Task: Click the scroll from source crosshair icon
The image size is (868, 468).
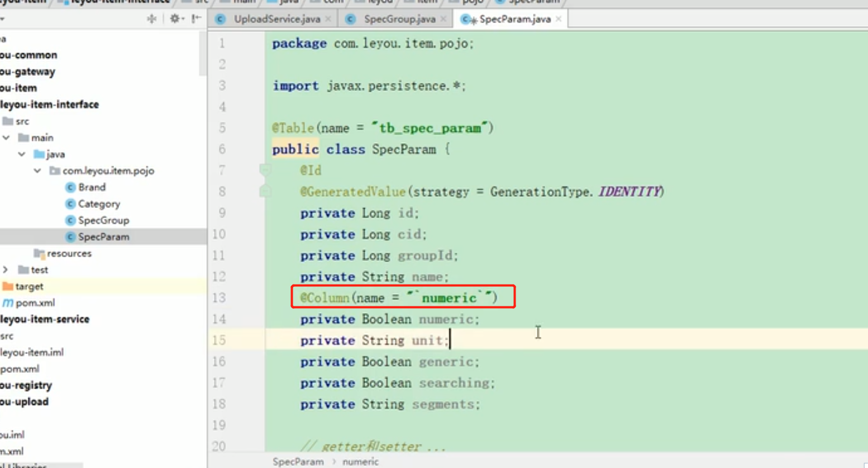Action: coord(151,19)
